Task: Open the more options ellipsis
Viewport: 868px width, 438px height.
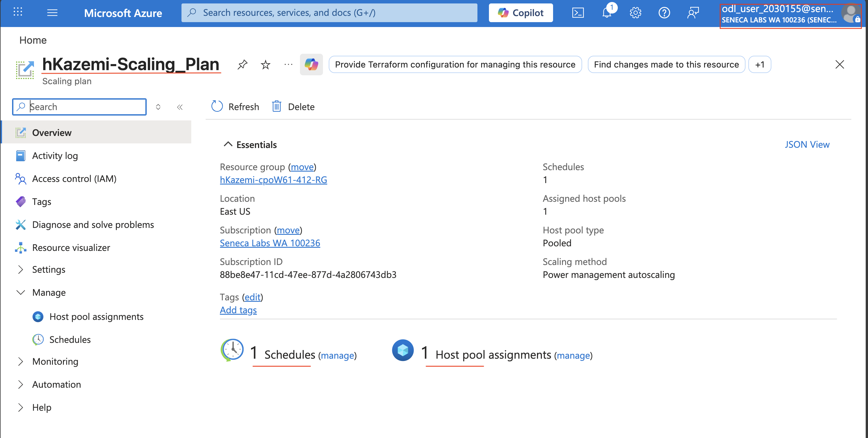Action: (288, 64)
